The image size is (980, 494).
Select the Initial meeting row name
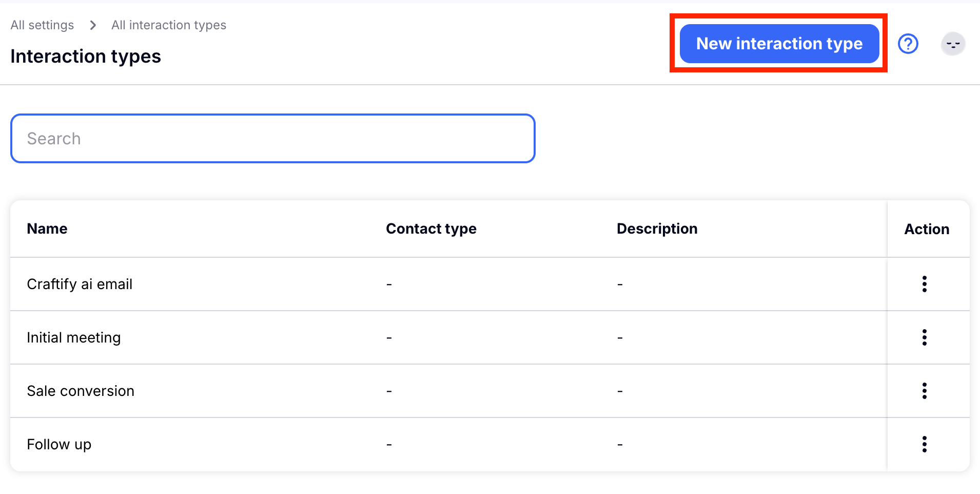click(74, 337)
